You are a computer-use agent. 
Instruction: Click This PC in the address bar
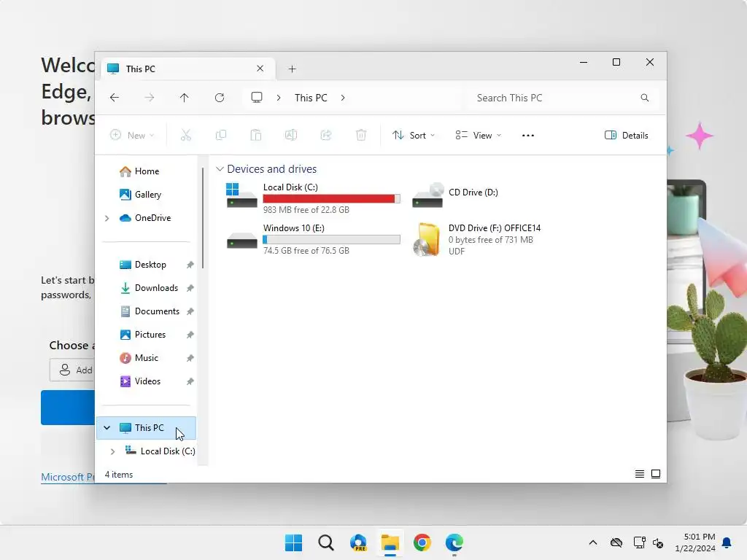[x=311, y=98]
